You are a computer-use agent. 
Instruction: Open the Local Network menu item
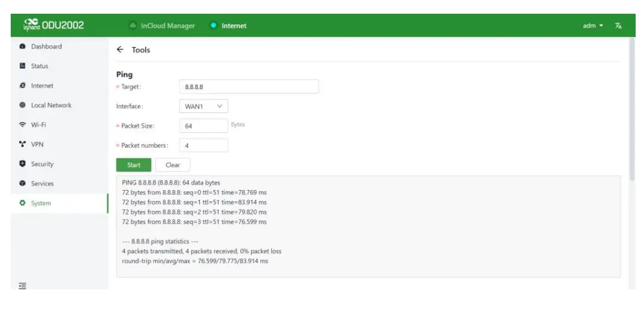point(60,105)
